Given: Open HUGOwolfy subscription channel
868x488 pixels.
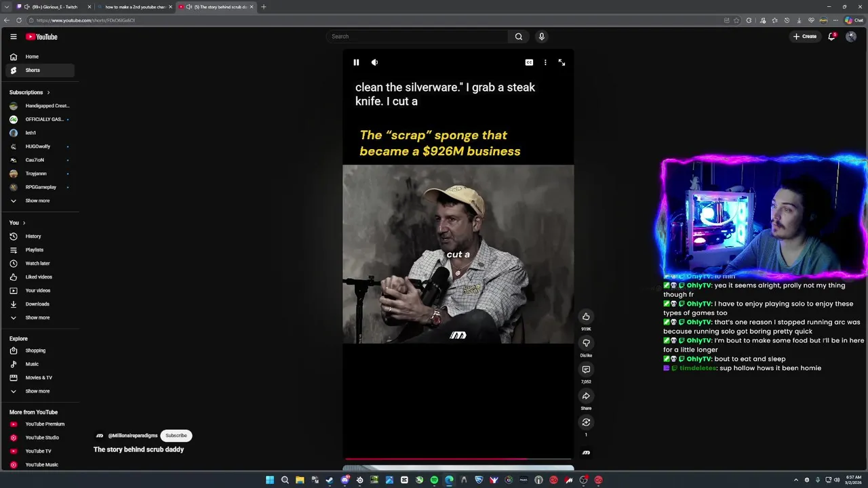Looking at the screenshot, I should (x=40, y=146).
